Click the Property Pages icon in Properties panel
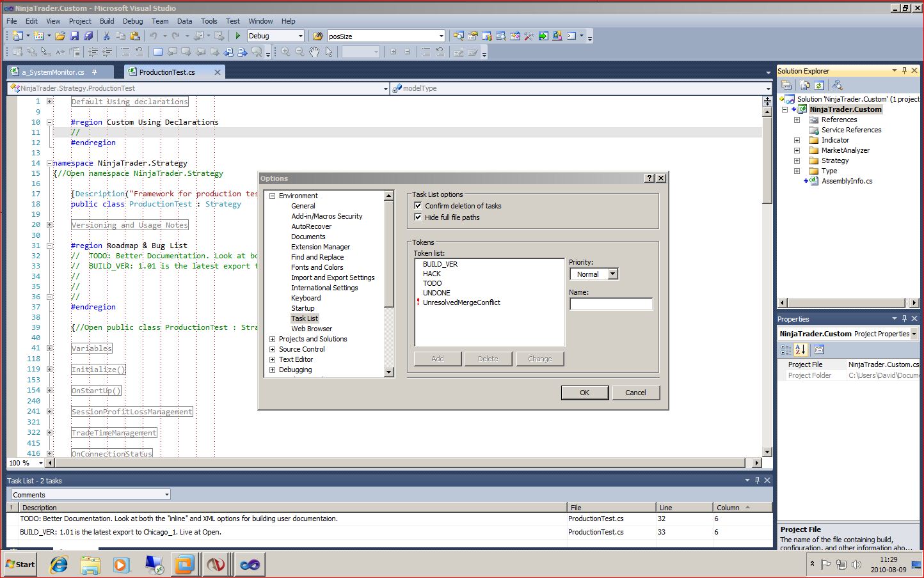924x578 pixels. click(819, 350)
